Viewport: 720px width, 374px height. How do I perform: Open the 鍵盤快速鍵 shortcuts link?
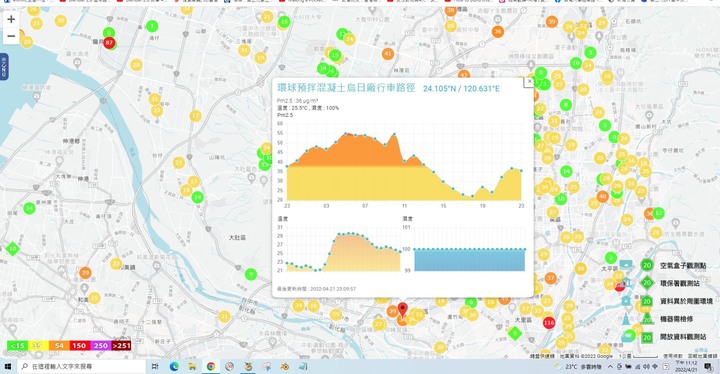pos(542,356)
